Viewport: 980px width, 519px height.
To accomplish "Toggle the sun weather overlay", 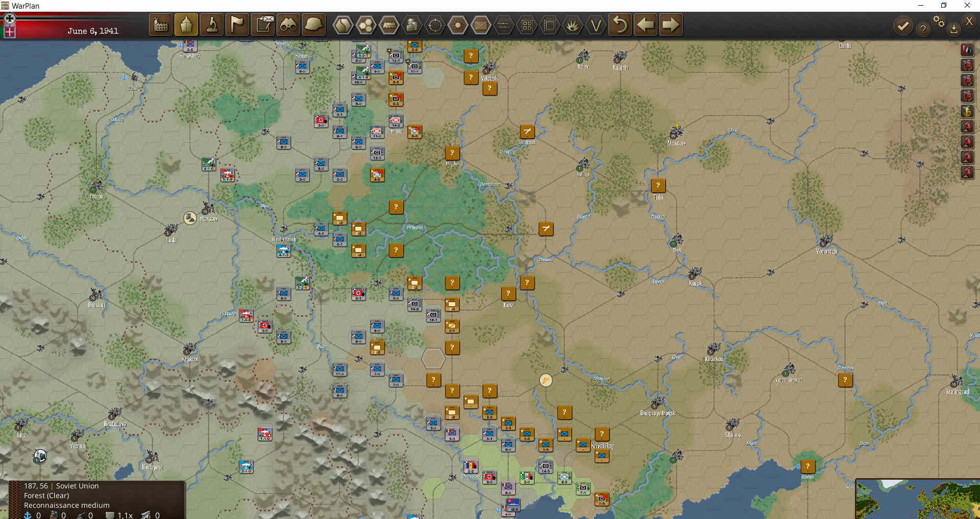I will tap(458, 25).
